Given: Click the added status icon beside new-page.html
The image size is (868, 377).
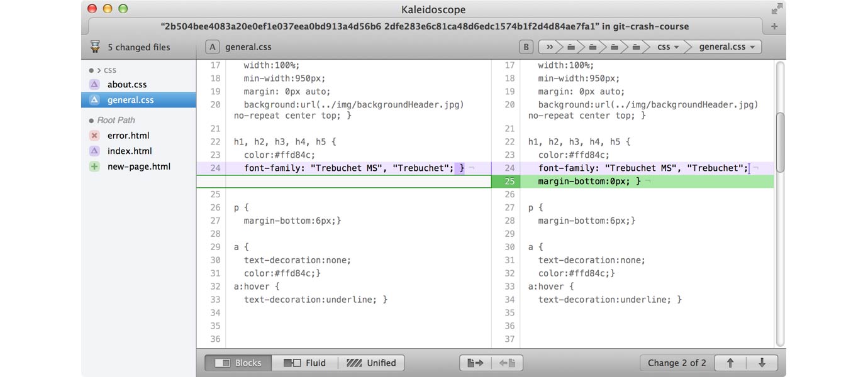Looking at the screenshot, I should click(96, 166).
